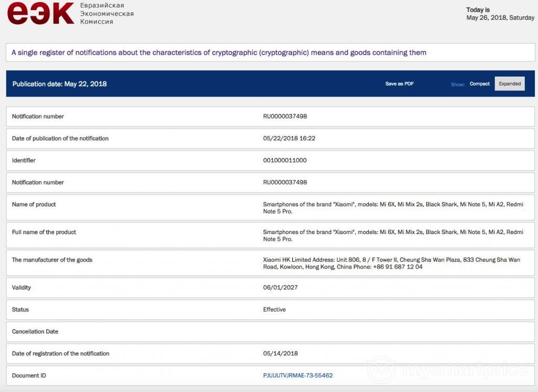Click Save as PDF link
This screenshot has width=538, height=392.
pyautogui.click(x=399, y=83)
